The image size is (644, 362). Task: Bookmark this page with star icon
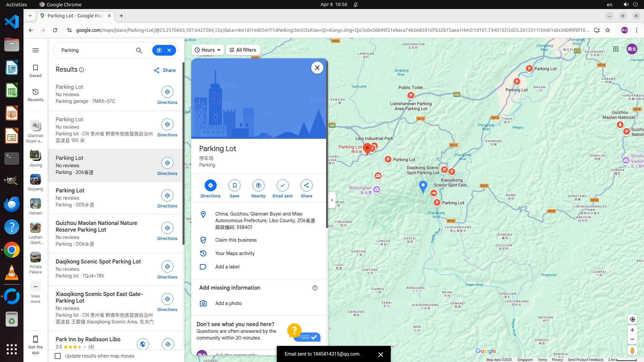coord(608,30)
